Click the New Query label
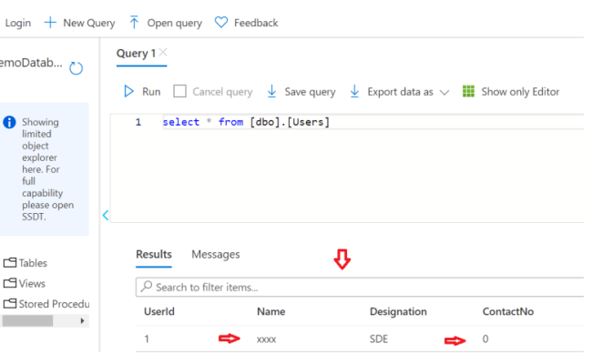This screenshot has width=592, height=364. pyautogui.click(x=89, y=23)
